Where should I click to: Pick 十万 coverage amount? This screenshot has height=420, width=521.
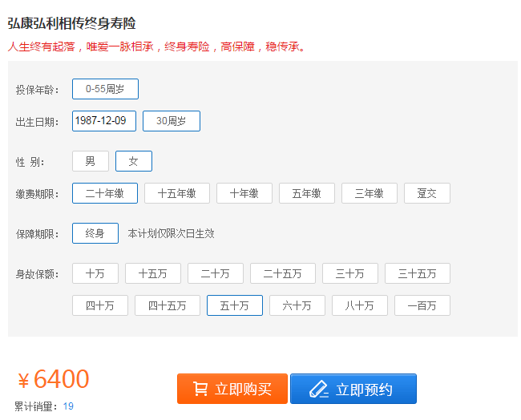(x=95, y=273)
